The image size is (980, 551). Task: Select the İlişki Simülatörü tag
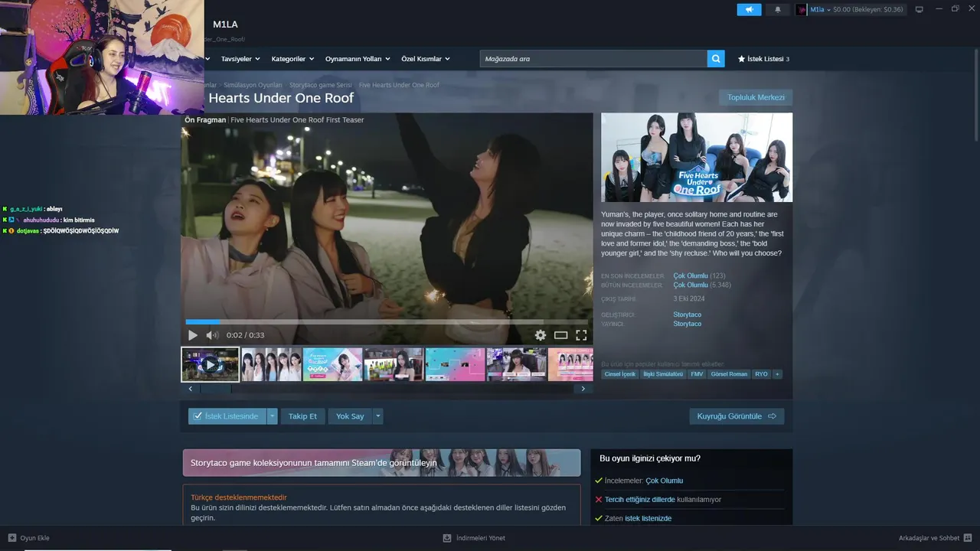[x=663, y=374]
